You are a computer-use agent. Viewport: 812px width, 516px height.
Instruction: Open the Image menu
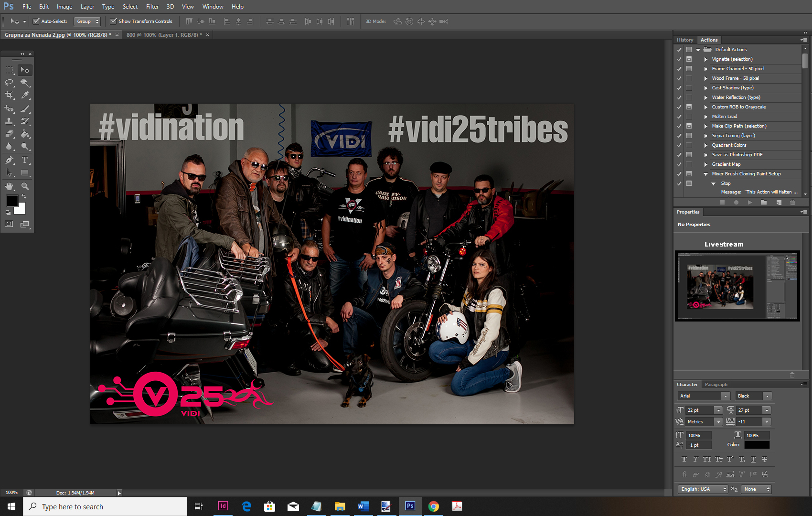pyautogui.click(x=64, y=7)
